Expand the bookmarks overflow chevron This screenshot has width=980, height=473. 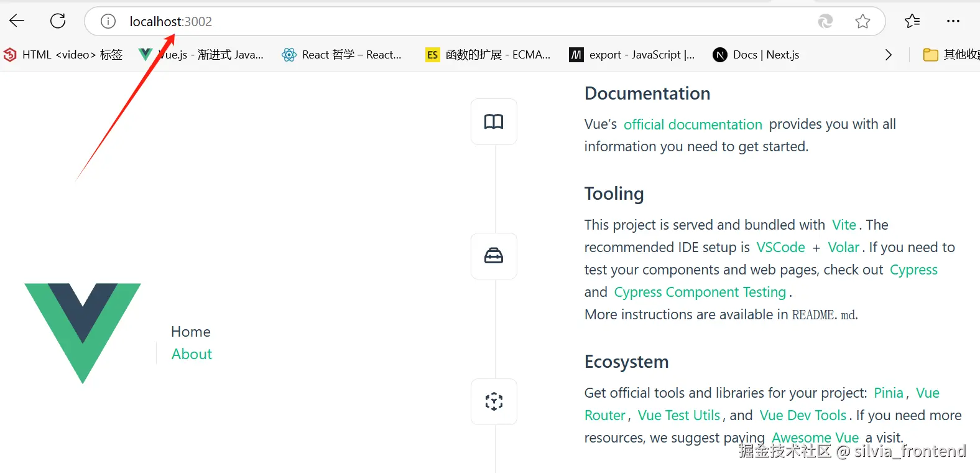pos(888,55)
